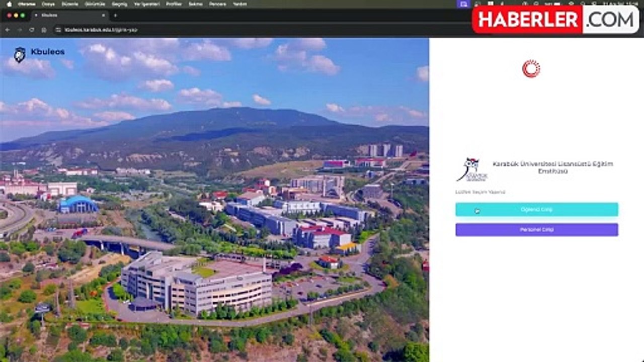Open the Sekme menu

(x=195, y=4)
